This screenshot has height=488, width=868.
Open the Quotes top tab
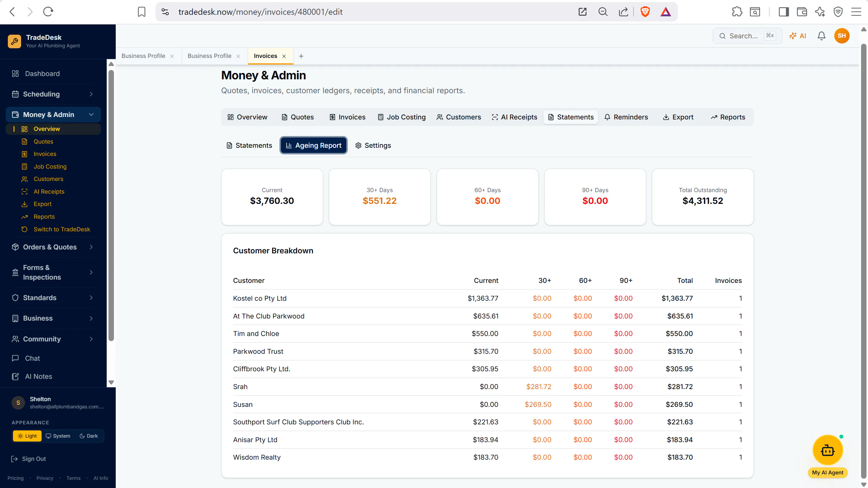pyautogui.click(x=297, y=117)
